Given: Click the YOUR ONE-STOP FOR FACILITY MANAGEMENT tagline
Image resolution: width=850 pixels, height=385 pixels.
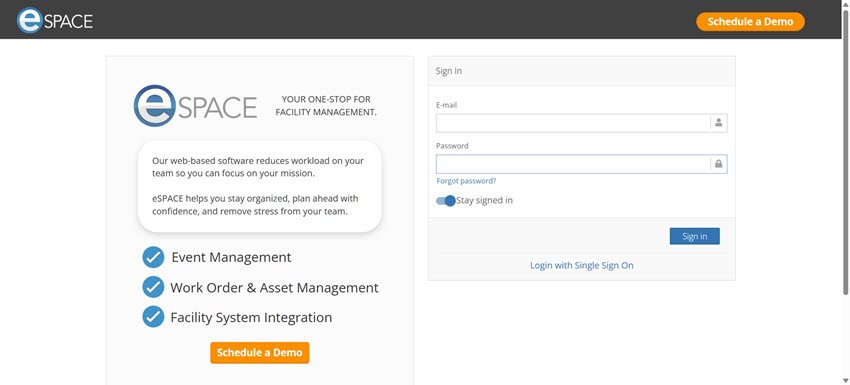Looking at the screenshot, I should tap(326, 106).
